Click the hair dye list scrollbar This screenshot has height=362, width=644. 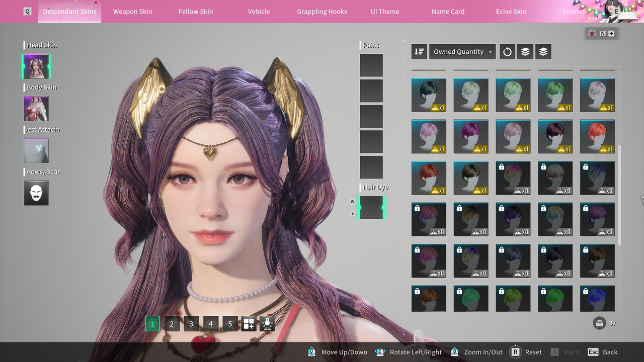click(x=619, y=195)
